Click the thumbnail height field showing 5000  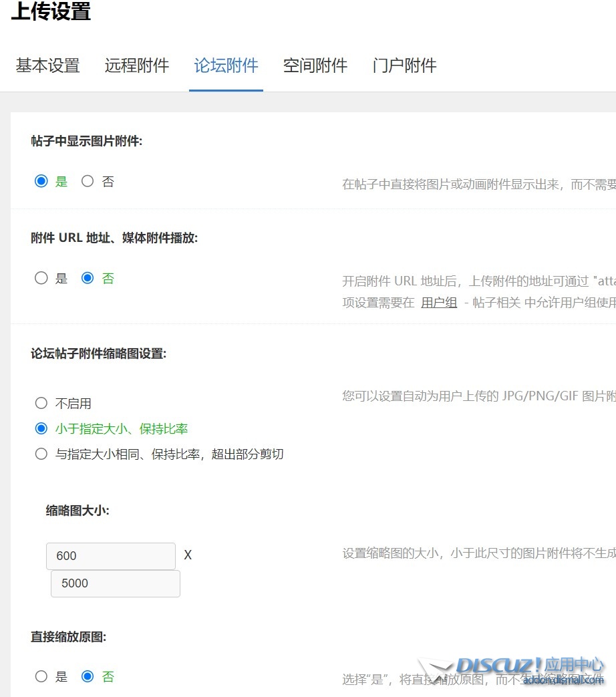115,583
